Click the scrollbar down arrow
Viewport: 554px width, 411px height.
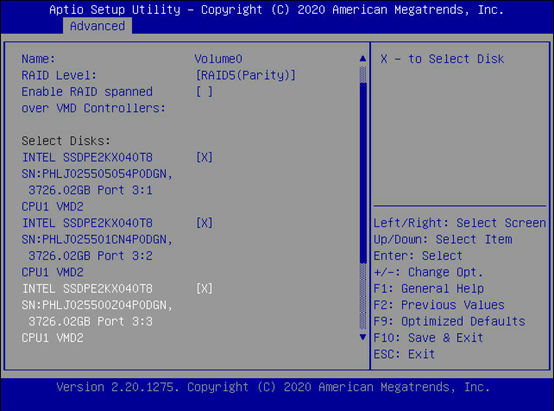pyautogui.click(x=363, y=337)
